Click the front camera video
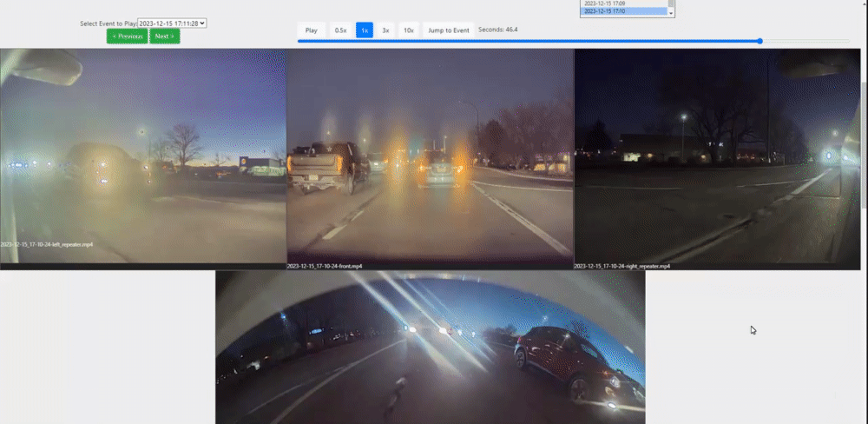Viewport: 868px width, 424px height. [x=431, y=159]
